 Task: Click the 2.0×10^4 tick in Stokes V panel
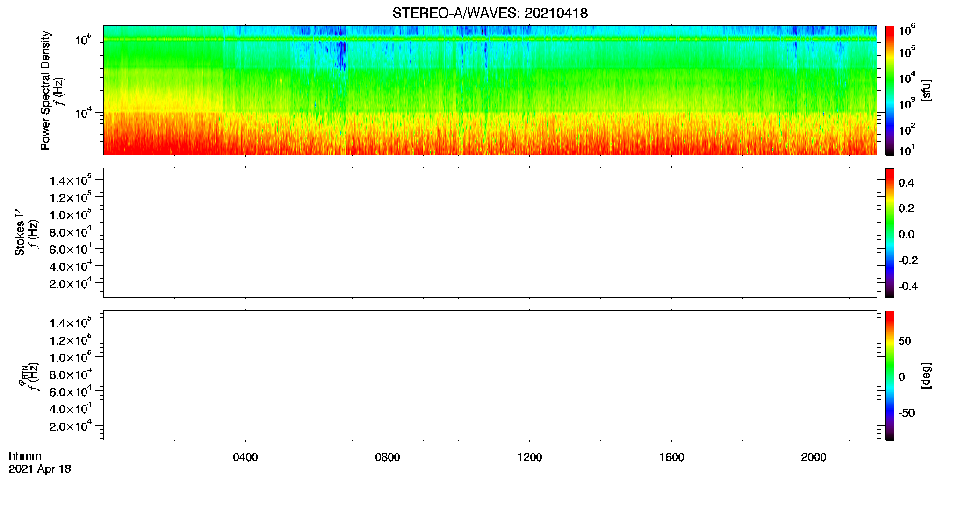click(71, 283)
